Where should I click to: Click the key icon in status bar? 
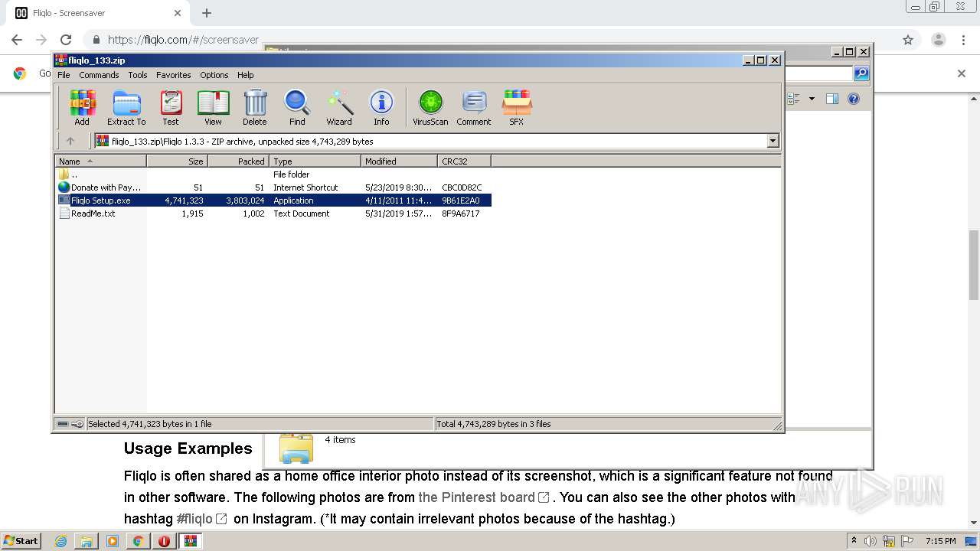coord(77,424)
